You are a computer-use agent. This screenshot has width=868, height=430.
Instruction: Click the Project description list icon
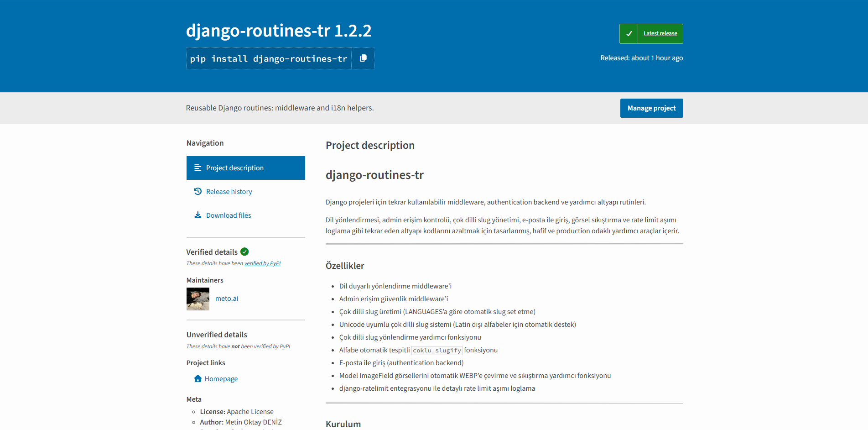tap(198, 168)
